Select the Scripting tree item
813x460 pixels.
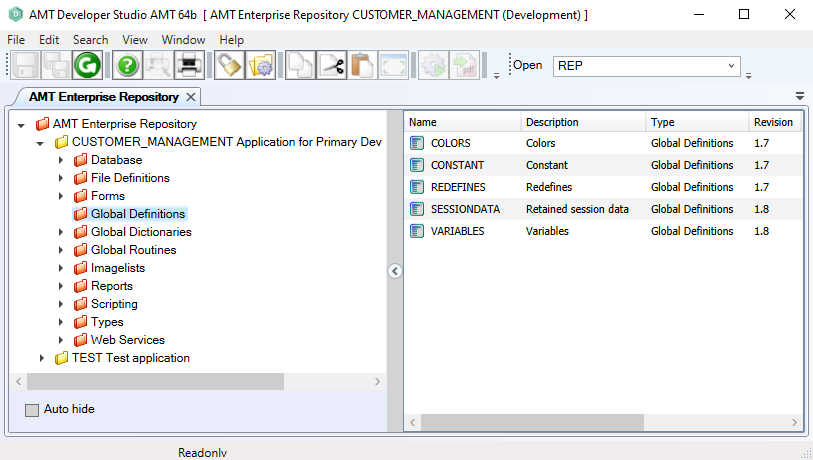point(114,304)
